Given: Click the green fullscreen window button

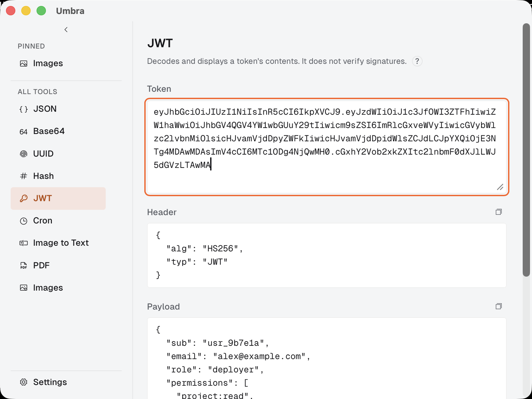Looking at the screenshot, I should pyautogui.click(x=41, y=11).
